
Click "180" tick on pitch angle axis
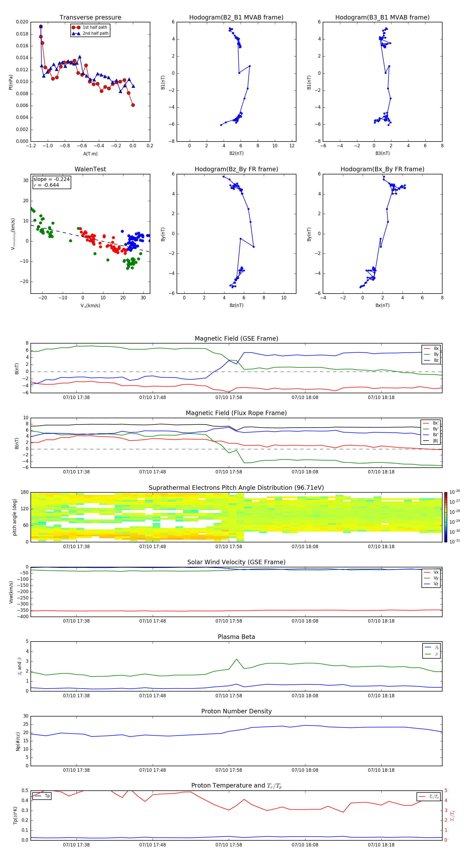[25, 492]
